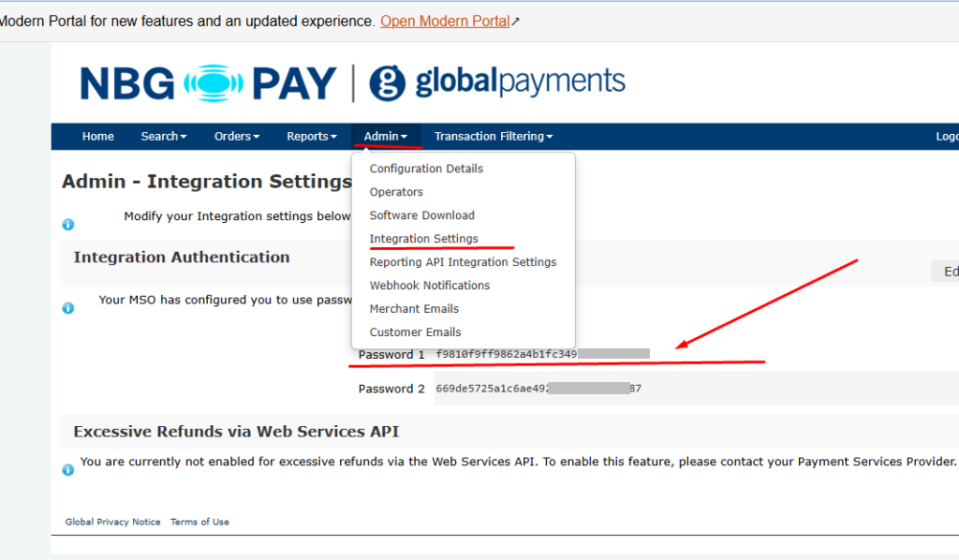Click info icon beside excessive refunds notice
959x560 pixels.
coord(67,469)
